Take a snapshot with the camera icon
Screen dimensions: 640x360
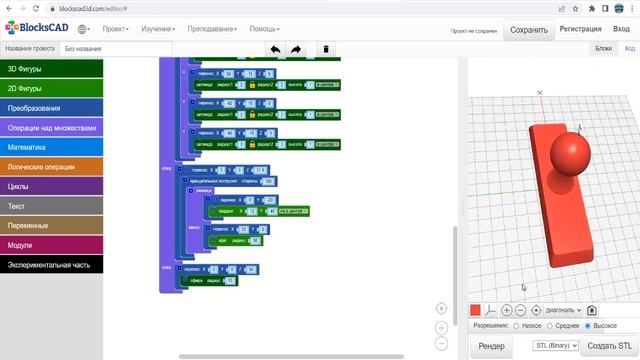point(592,311)
